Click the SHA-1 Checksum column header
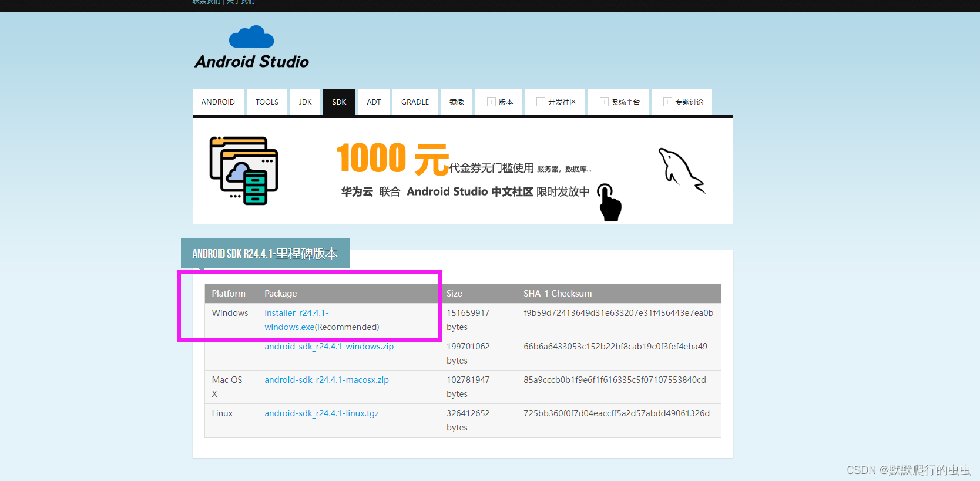Screen dimensions: 980x481 click(619, 294)
